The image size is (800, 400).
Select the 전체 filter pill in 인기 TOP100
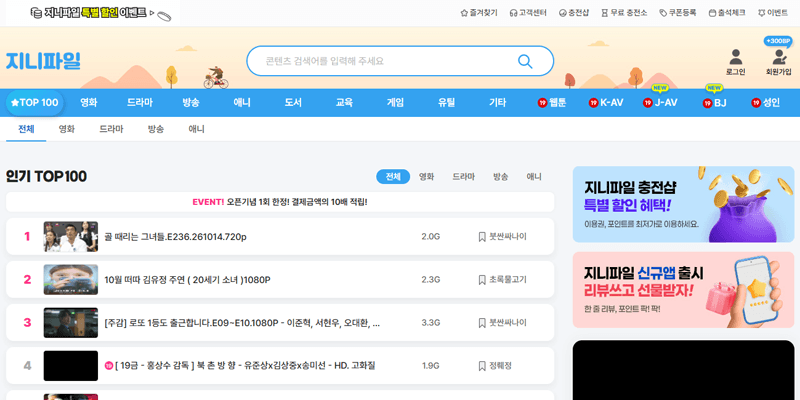[x=393, y=177]
